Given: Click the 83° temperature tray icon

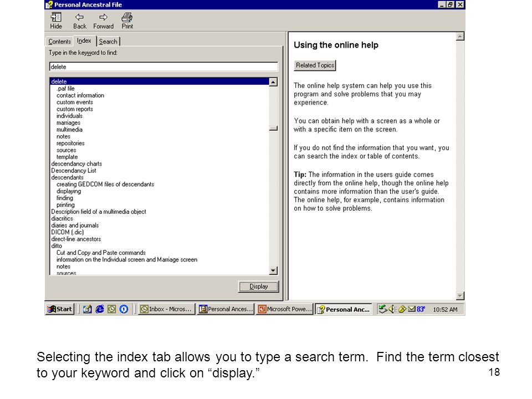Looking at the screenshot, I should pos(421,309).
